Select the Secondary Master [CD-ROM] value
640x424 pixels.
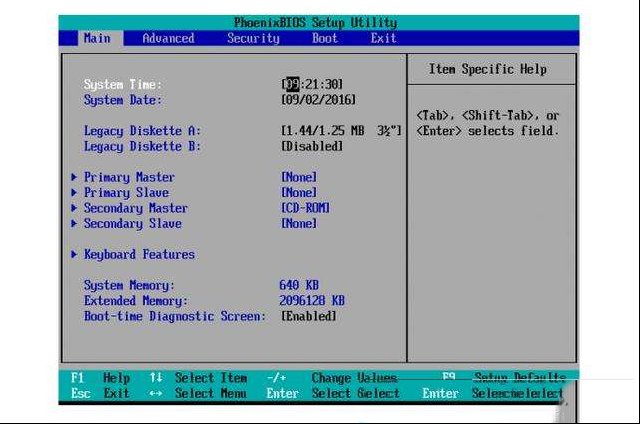(306, 208)
